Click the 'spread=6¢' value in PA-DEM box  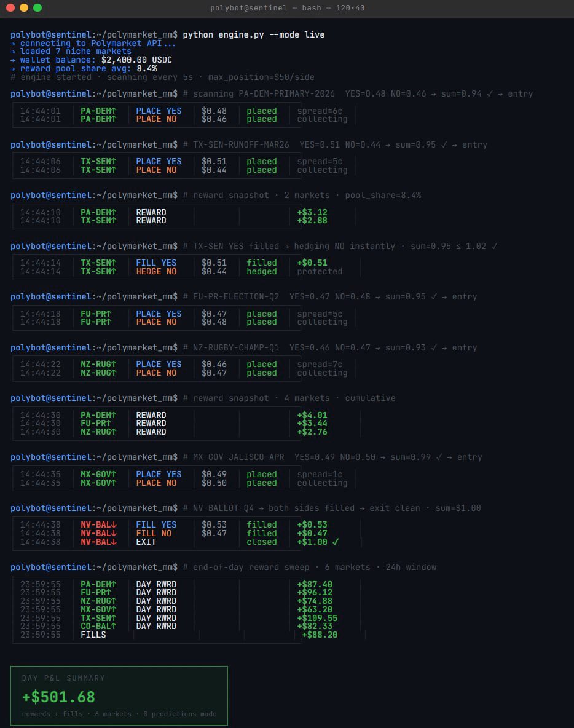pyautogui.click(x=320, y=111)
